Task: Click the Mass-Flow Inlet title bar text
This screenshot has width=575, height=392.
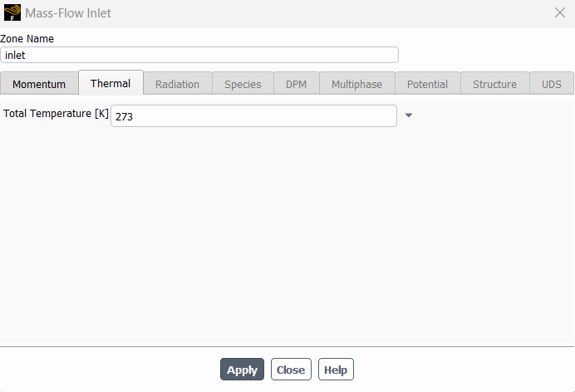Action: 68,13
